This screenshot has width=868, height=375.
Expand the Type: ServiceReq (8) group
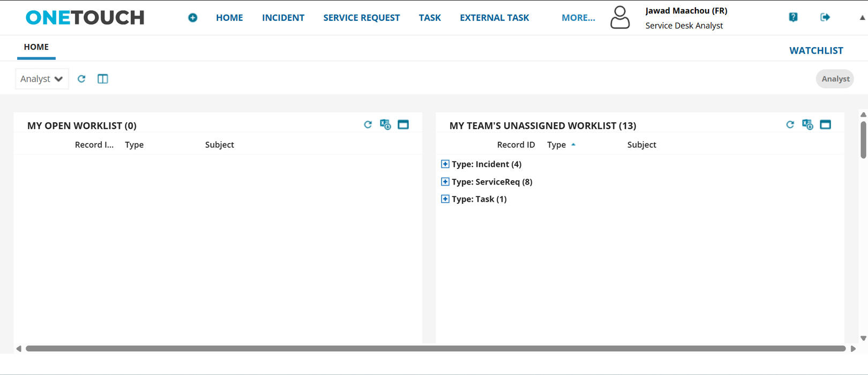[445, 182]
